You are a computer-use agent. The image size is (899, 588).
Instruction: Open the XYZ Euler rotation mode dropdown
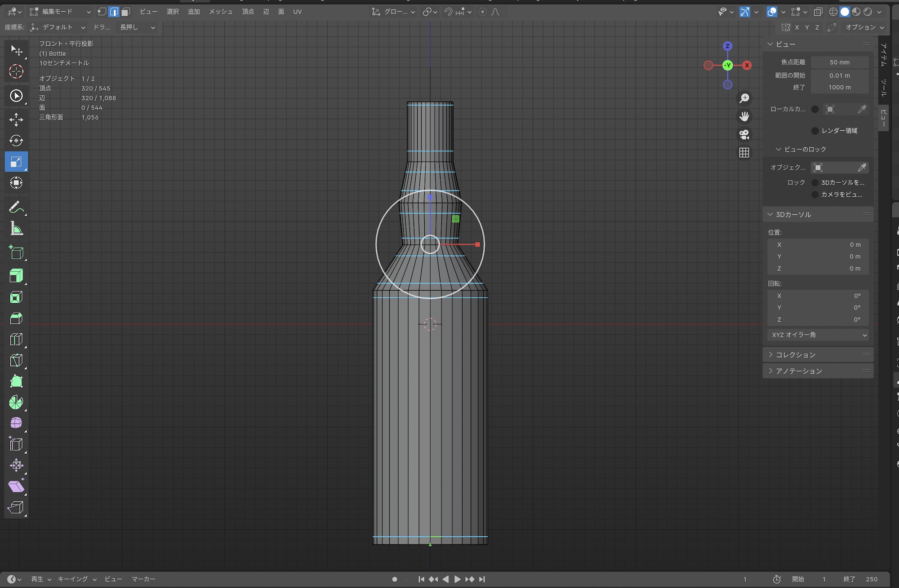click(818, 335)
